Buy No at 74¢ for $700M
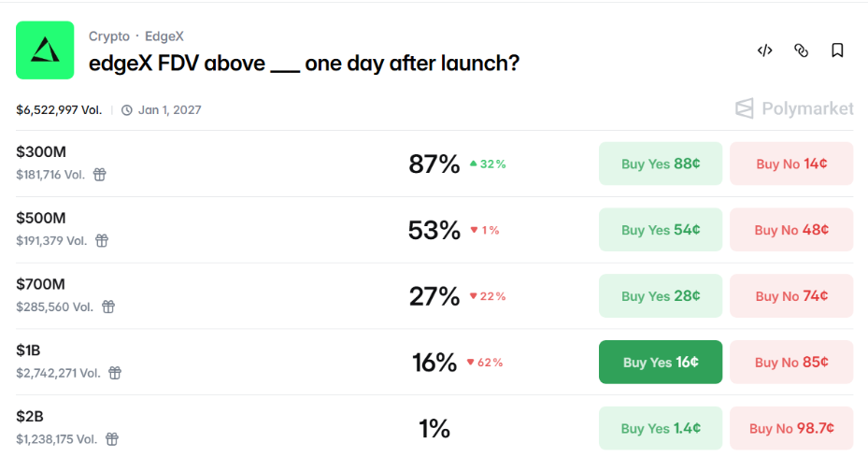The width and height of the screenshot is (868, 471). 790,296
